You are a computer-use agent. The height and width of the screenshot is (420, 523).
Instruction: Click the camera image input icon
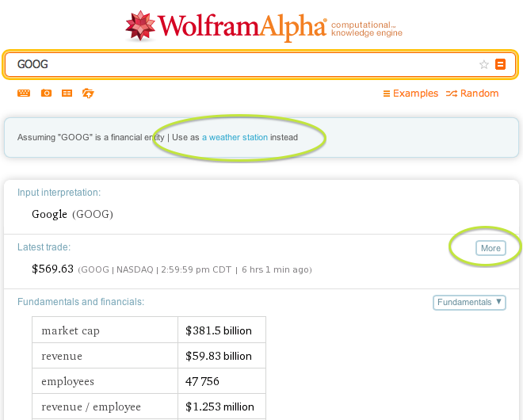click(x=47, y=93)
